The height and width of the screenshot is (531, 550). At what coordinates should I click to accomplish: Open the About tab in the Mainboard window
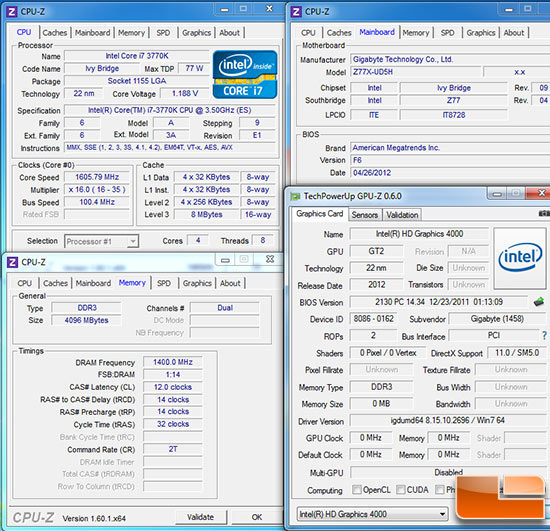[x=514, y=33]
